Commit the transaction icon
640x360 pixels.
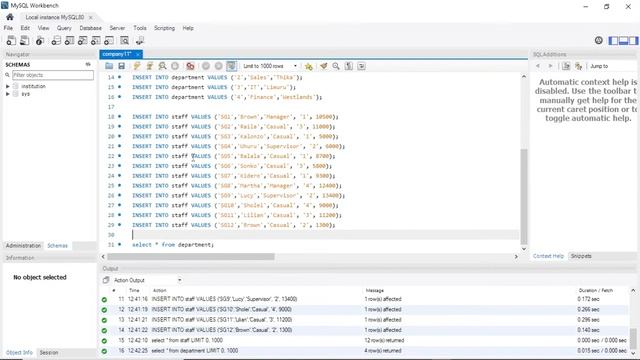coord(206,66)
